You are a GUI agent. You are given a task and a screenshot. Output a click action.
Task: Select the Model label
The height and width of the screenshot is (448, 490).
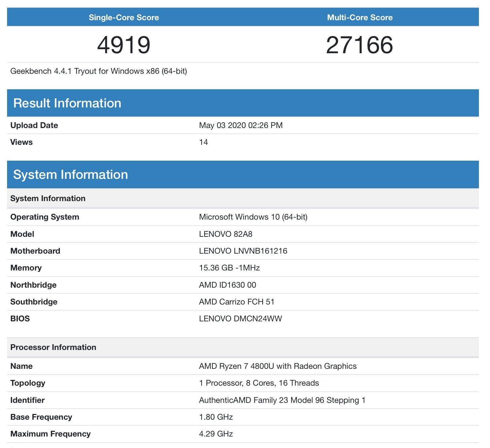coord(22,234)
